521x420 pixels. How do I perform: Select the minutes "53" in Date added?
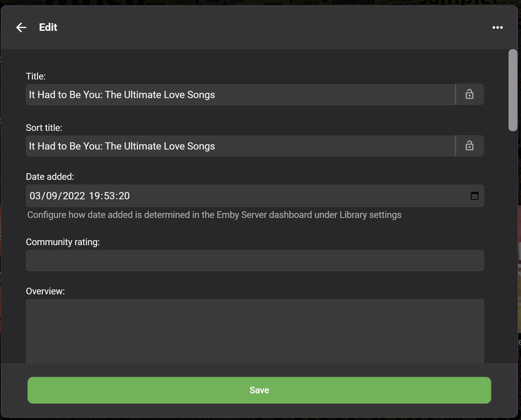(x=109, y=196)
